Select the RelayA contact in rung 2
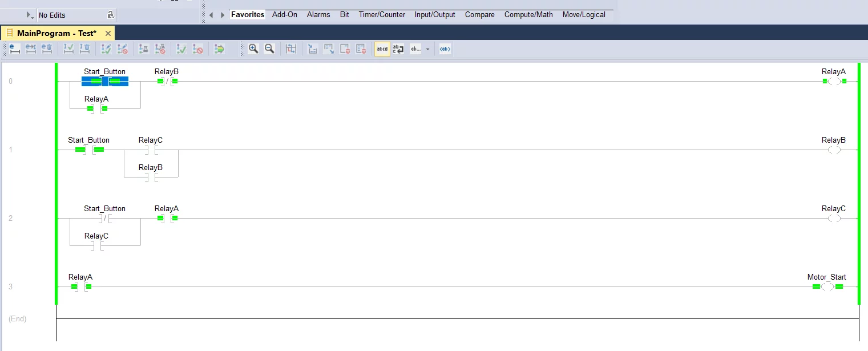The image size is (868, 351). click(167, 218)
